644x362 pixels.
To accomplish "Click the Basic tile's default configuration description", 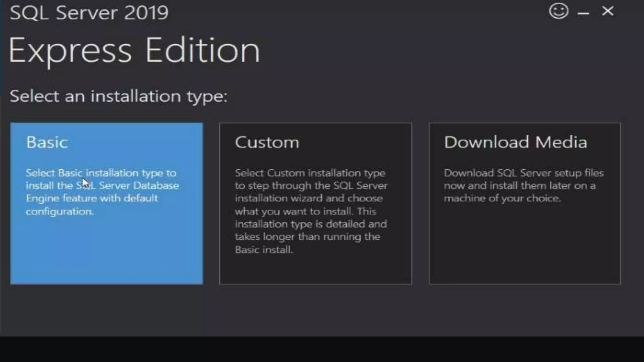I will [102, 192].
